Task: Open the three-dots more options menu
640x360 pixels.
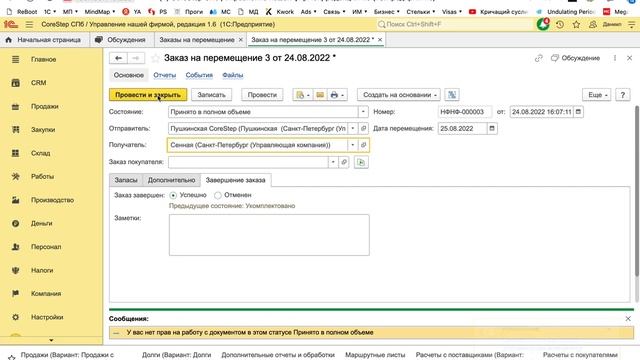Action: tap(615, 58)
